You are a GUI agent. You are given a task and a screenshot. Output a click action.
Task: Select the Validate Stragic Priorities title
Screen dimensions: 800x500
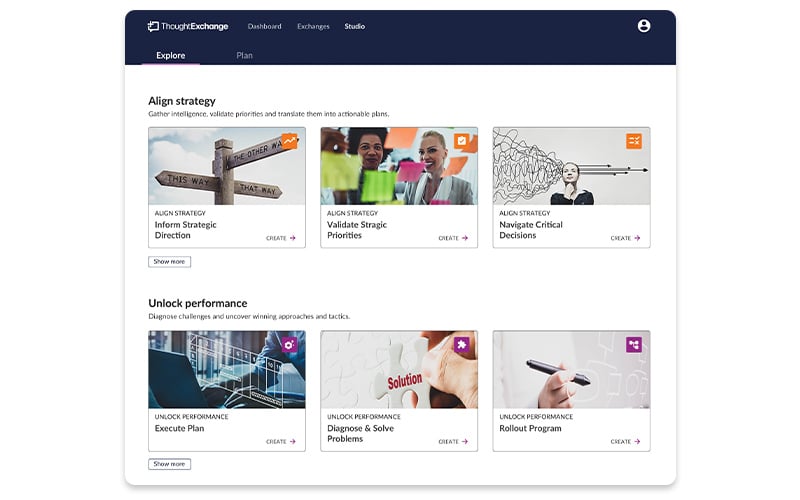click(357, 230)
